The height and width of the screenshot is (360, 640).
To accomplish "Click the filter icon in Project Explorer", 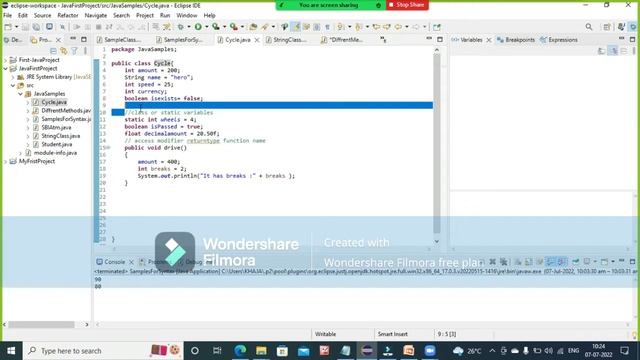I will (x=74, y=51).
